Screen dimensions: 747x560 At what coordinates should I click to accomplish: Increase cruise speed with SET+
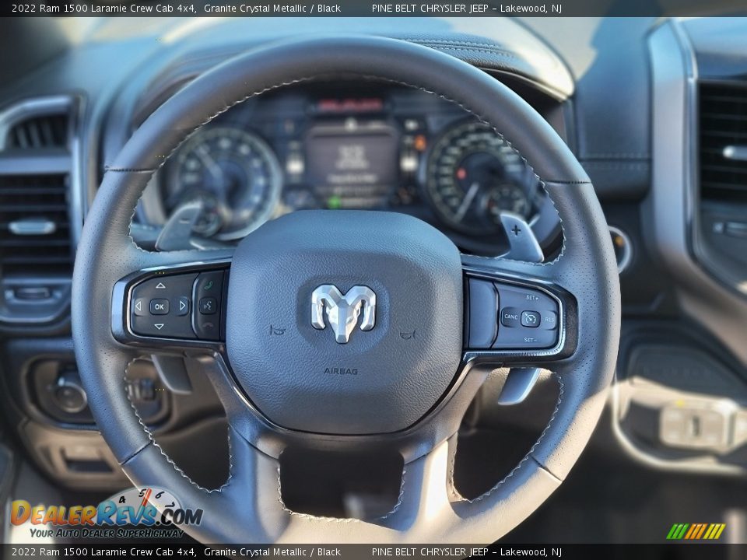(x=532, y=298)
